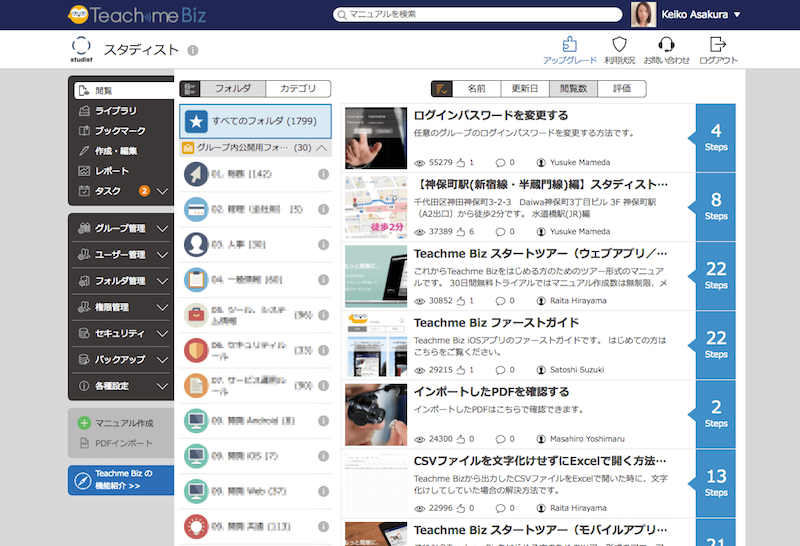
Task: Open Teachme Biz ファーストガイド manual
Action: coord(496,322)
